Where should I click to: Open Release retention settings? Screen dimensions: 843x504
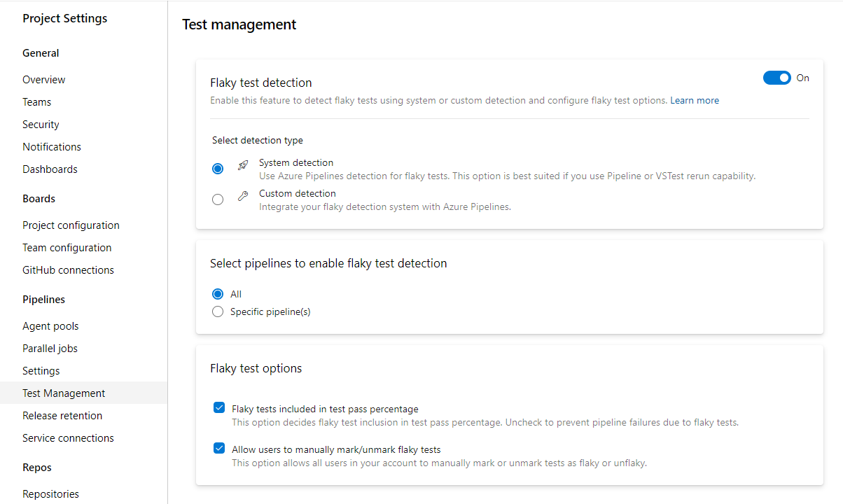[x=62, y=416]
